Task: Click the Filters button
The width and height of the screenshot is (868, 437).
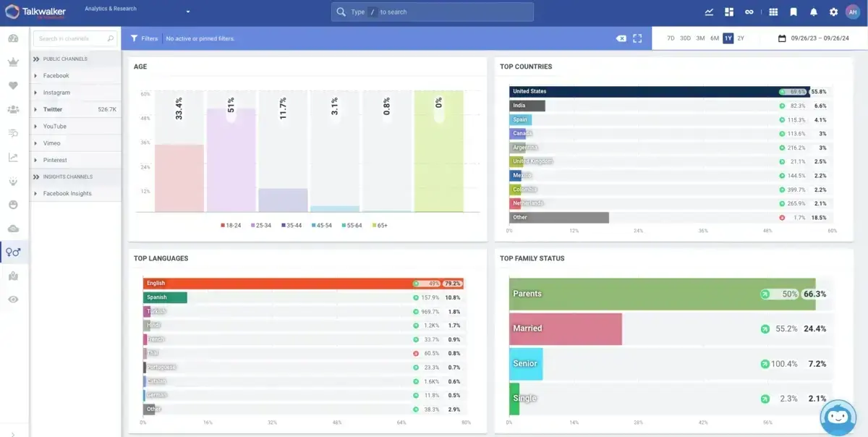Action: 144,38
